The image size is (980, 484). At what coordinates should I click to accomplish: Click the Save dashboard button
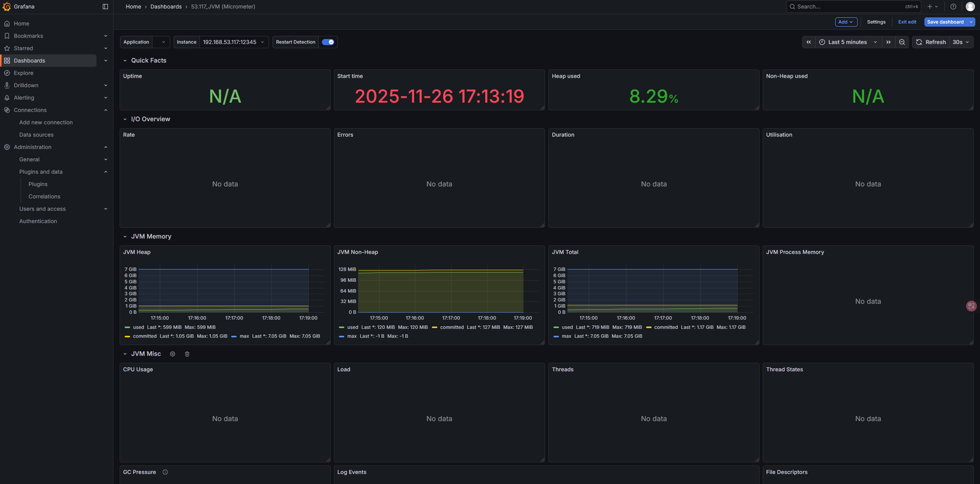(x=945, y=22)
